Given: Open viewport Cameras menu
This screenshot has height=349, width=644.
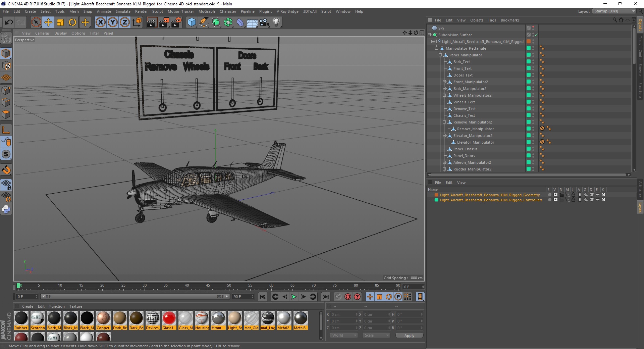Looking at the screenshot, I should pos(42,33).
